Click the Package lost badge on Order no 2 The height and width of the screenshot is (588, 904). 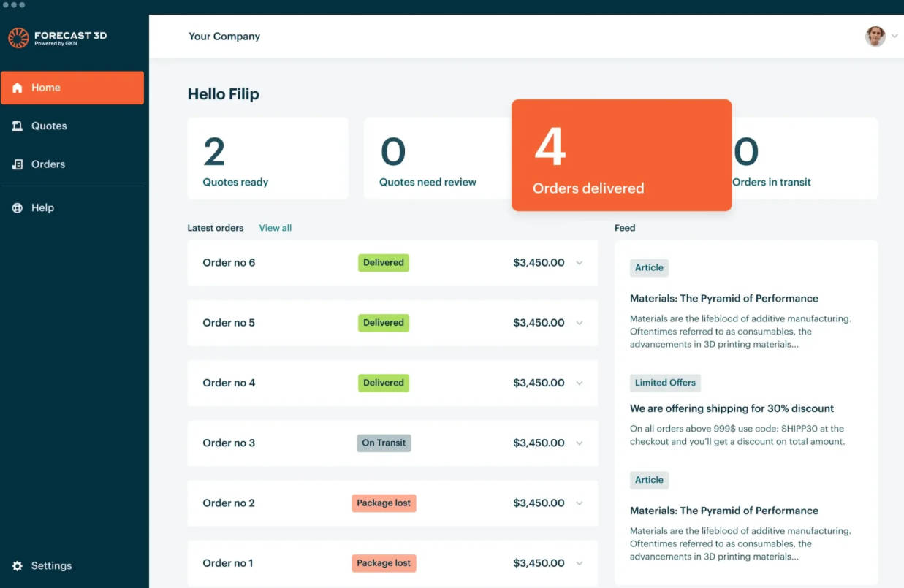coord(384,503)
